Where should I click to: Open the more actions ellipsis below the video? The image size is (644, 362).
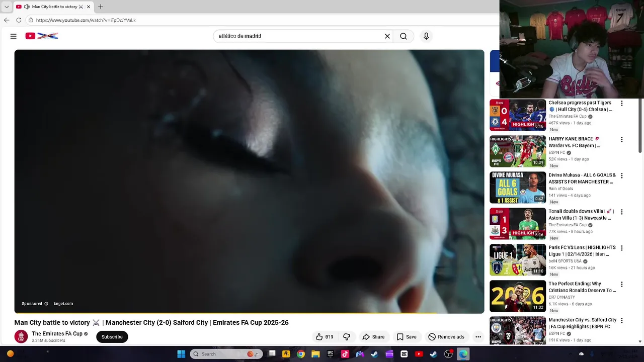tap(478, 337)
